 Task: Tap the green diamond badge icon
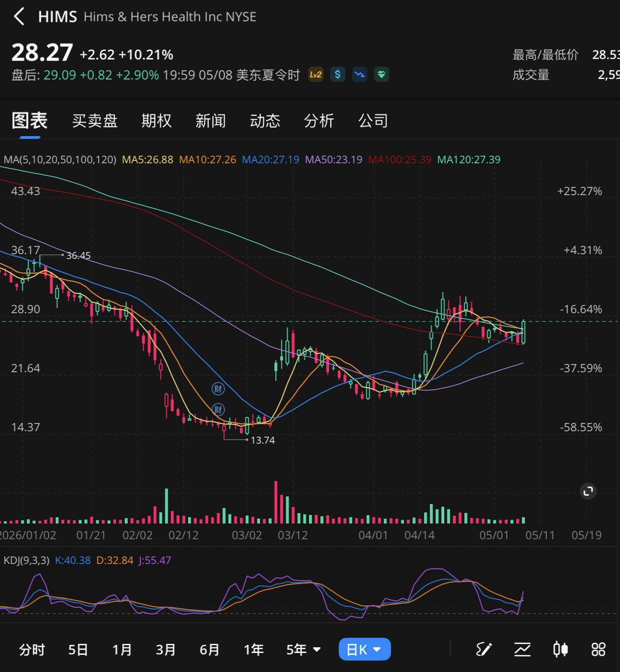(381, 74)
